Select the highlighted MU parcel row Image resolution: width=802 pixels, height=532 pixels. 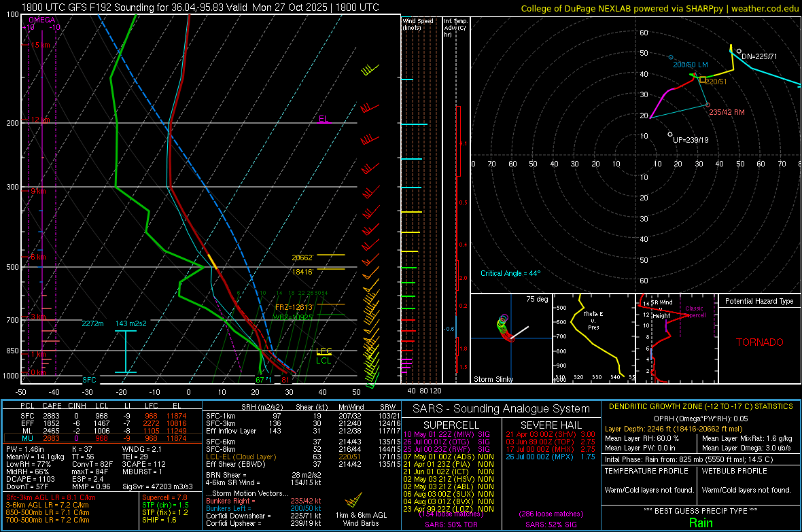click(x=103, y=438)
